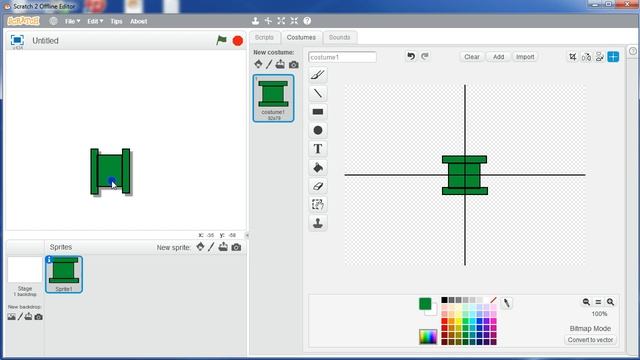The width and height of the screenshot is (640, 360).
Task: Click the Duplicate stamp in top toolbar
Action: click(x=255, y=21)
